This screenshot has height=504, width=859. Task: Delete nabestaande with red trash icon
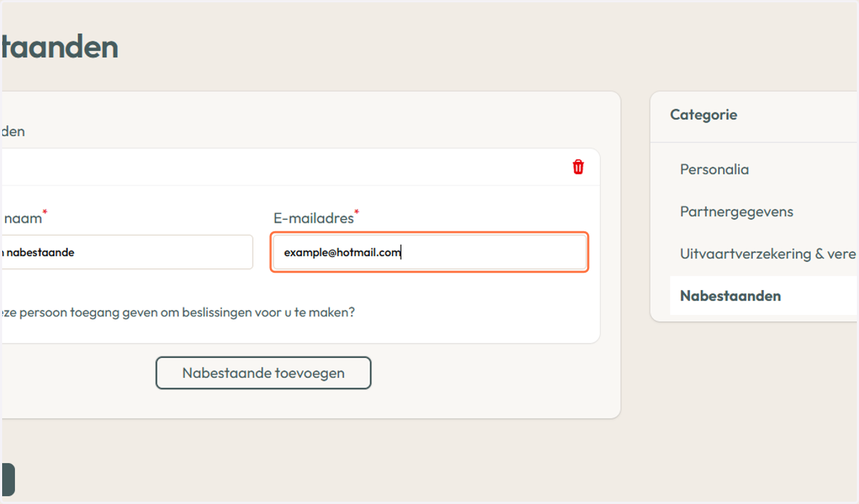click(x=578, y=167)
